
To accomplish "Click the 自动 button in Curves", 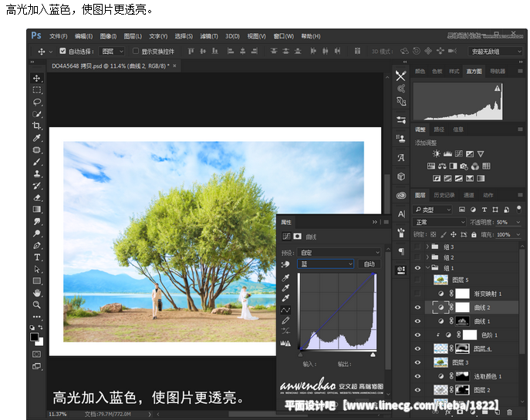I will (369, 264).
